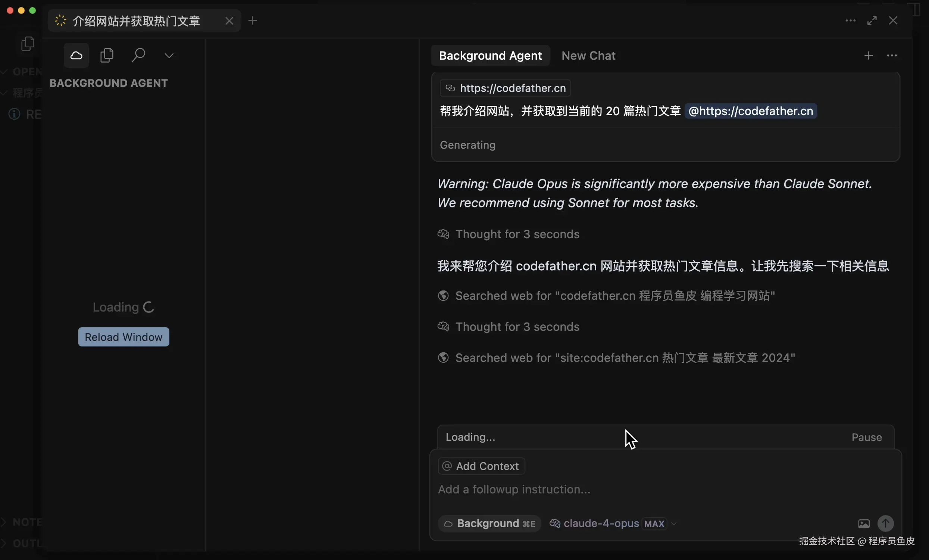
Task: Open the Explorer copy icon in panel toolbar
Action: (107, 56)
